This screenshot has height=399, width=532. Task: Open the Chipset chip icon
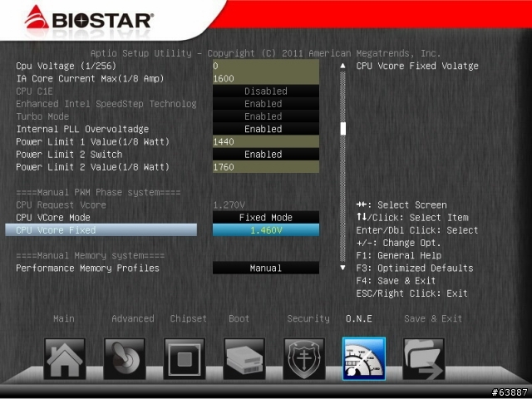tap(185, 358)
